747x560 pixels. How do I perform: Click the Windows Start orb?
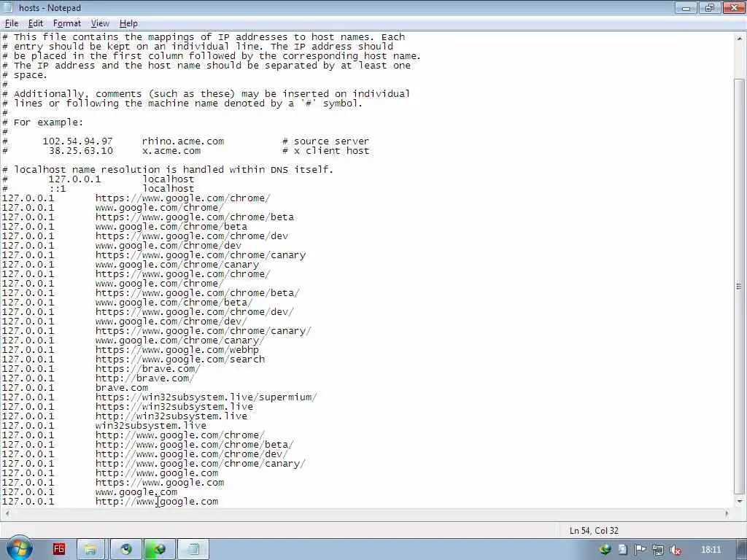tap(19, 549)
